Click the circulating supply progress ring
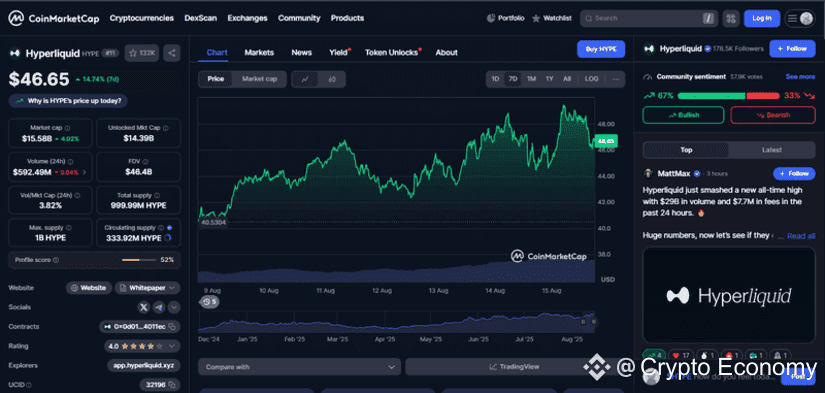The height and width of the screenshot is (393, 825). pyautogui.click(x=168, y=238)
